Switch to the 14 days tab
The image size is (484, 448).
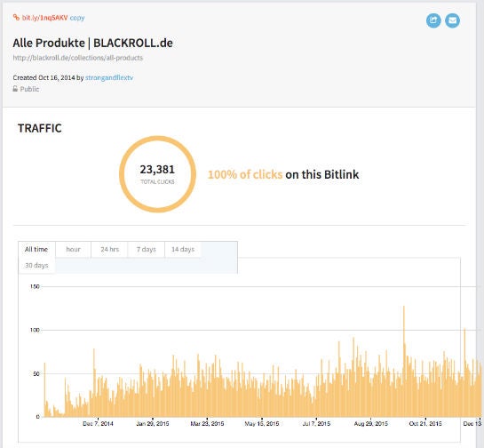point(183,250)
